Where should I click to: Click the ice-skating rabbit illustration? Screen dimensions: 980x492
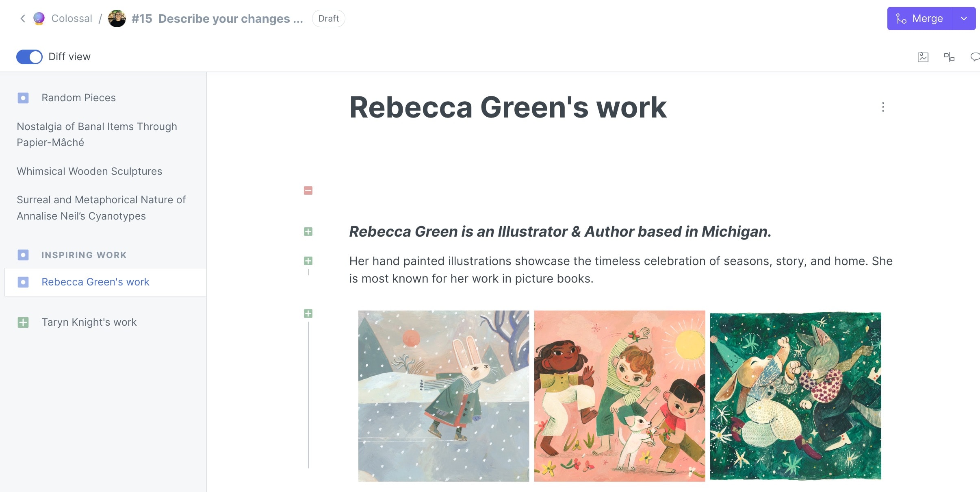click(x=444, y=396)
